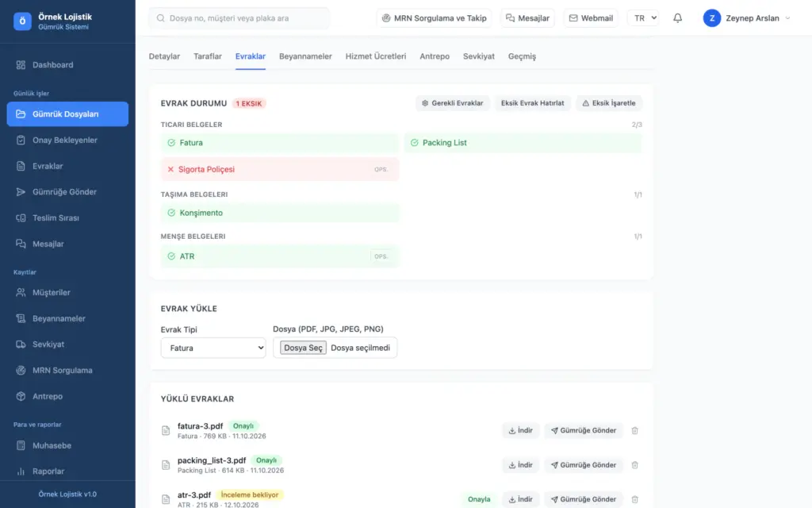
Task: Open Gümrük Dosyaları in the sidebar
Action: pos(67,114)
